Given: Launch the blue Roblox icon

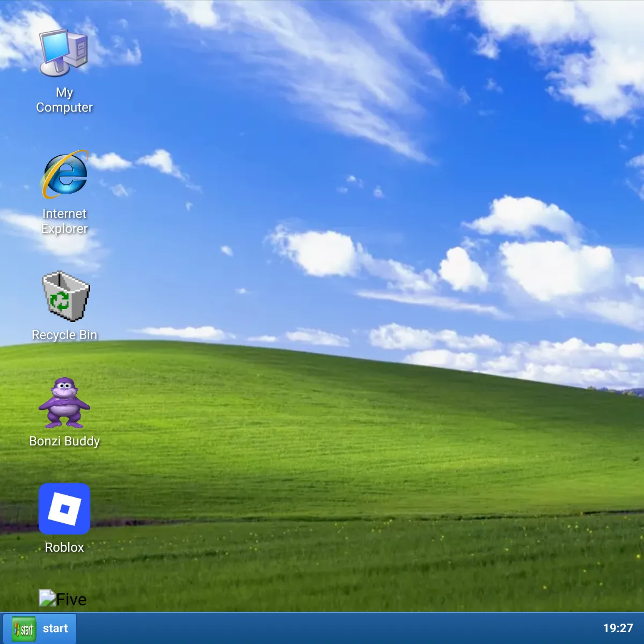Looking at the screenshot, I should (x=64, y=508).
